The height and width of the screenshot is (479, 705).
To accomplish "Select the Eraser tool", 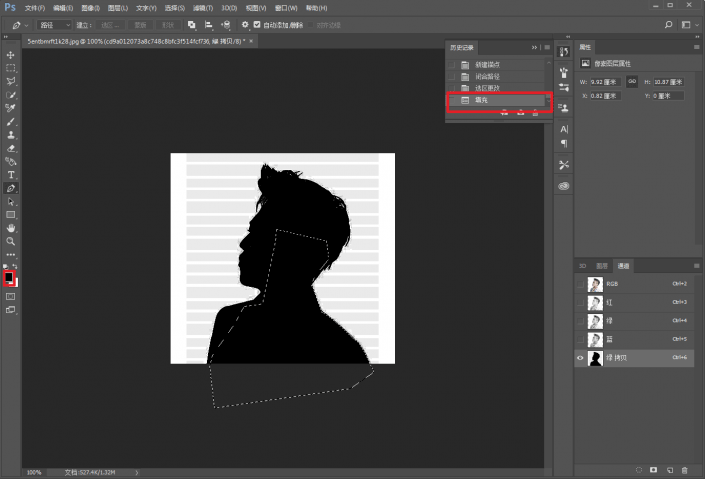I will [x=10, y=148].
